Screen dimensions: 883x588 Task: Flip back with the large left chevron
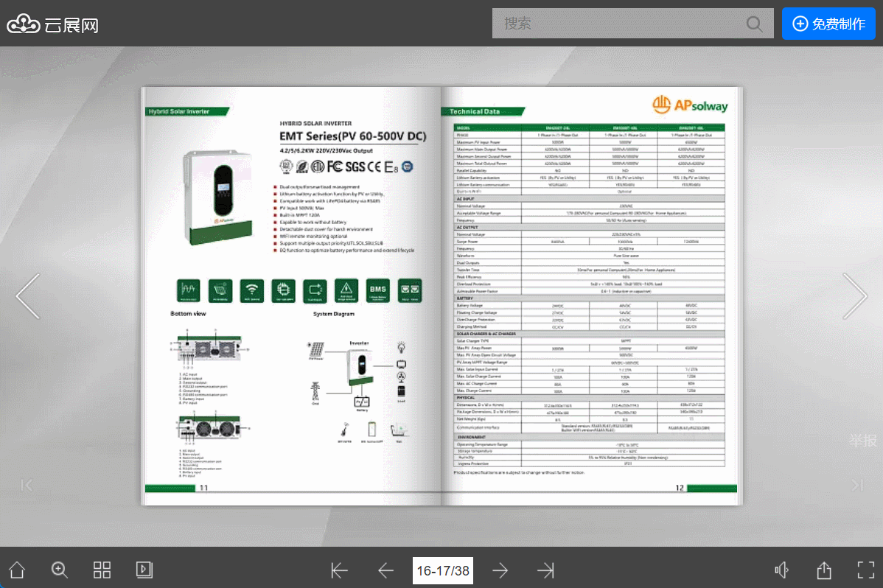[28, 296]
